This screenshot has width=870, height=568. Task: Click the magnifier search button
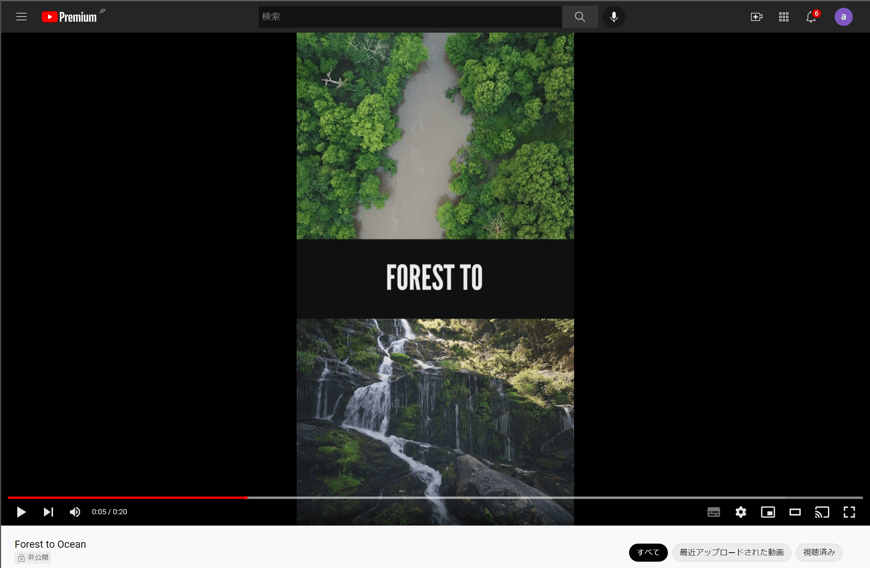(580, 17)
